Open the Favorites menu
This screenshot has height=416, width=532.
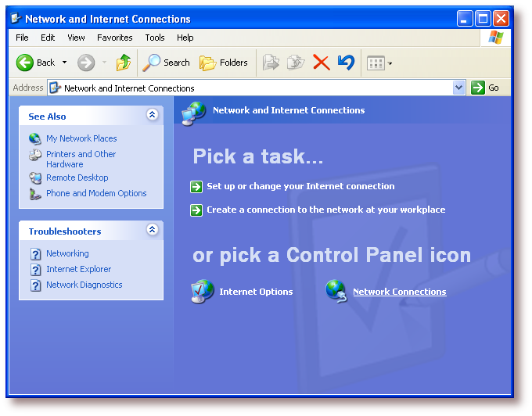pos(114,38)
